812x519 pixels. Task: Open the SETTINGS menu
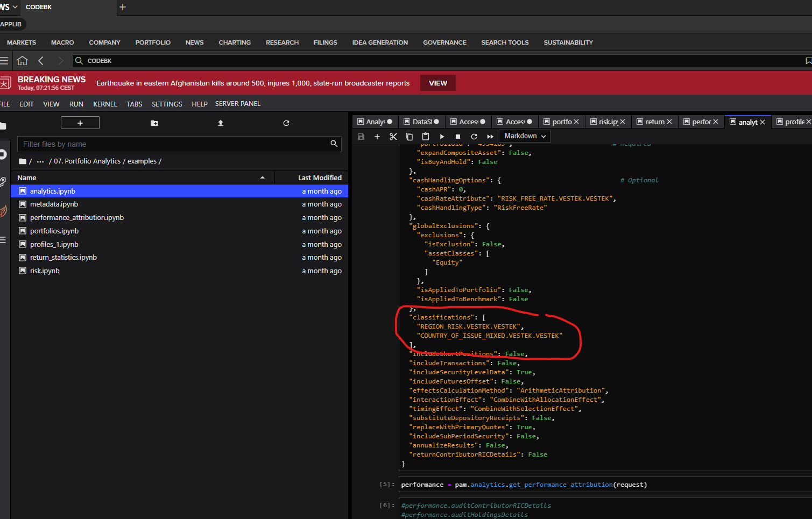[167, 104]
